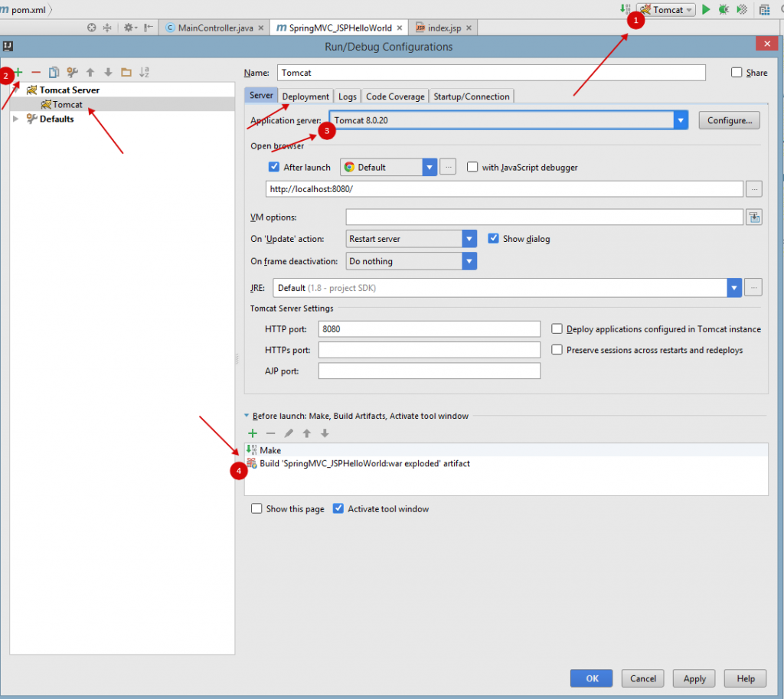
Task: Uncheck the After launch checkbox
Action: pyautogui.click(x=274, y=167)
